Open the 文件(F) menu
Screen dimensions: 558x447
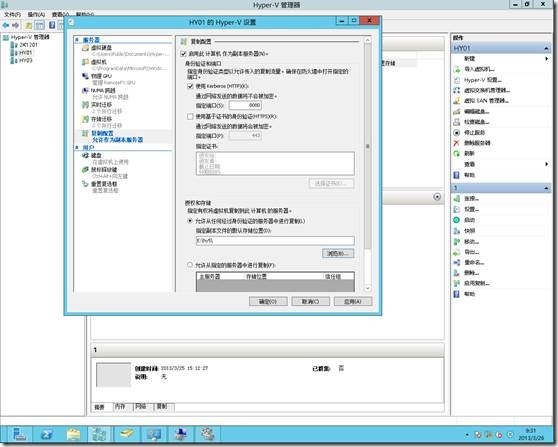(x=12, y=15)
